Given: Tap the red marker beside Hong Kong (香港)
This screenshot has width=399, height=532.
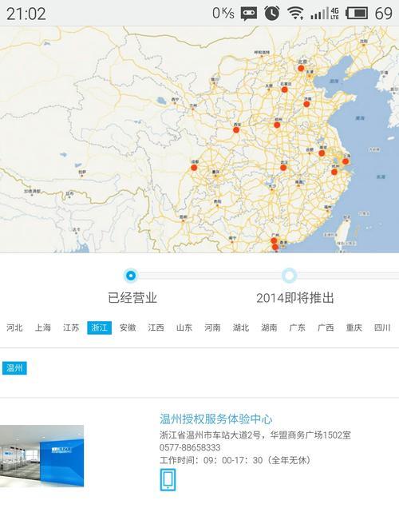Looking at the screenshot, I should click(275, 247).
